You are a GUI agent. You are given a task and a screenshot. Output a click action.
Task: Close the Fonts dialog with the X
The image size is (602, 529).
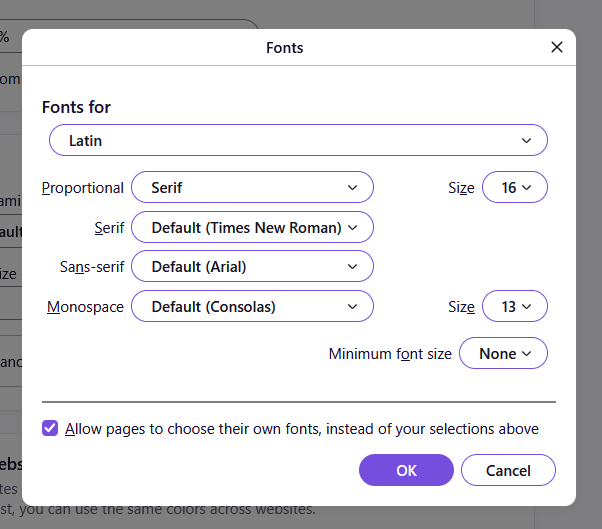coord(557,47)
